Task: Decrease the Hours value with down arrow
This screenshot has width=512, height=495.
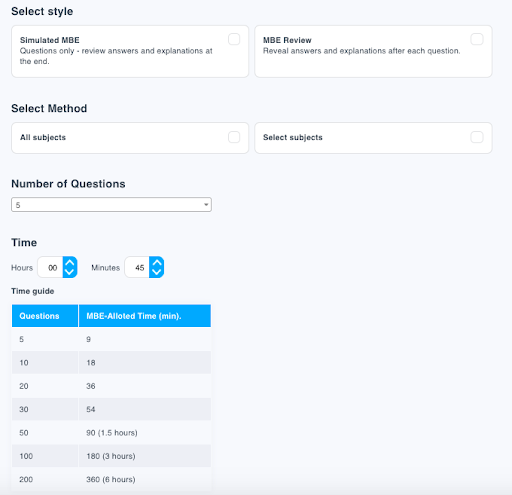Action: click(70, 272)
